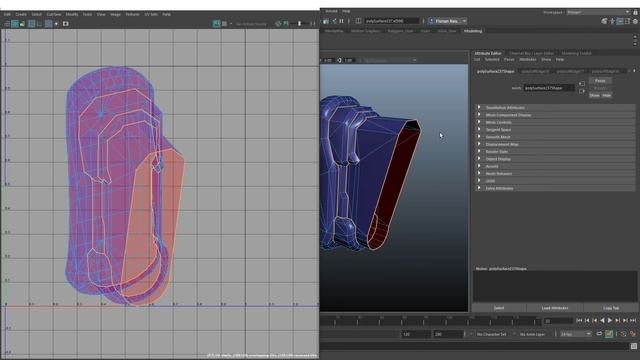
Task: Click the object name input field in status line
Action: [392, 21]
